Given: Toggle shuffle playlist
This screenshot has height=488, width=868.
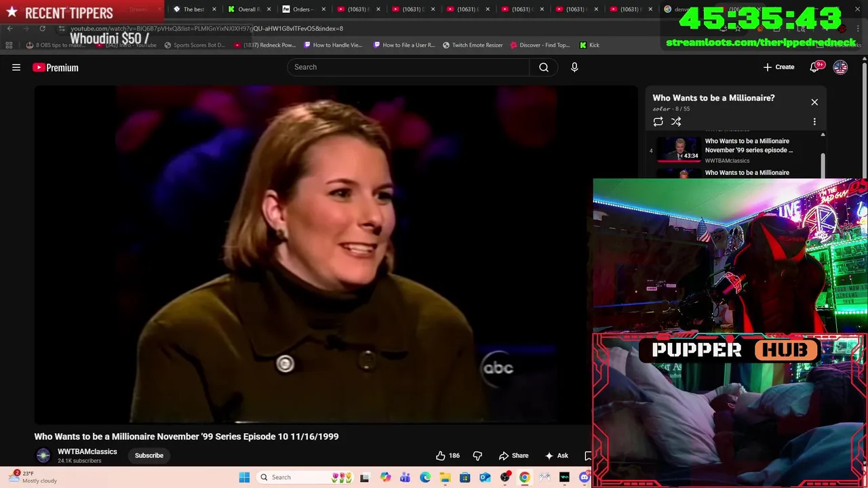Looking at the screenshot, I should click(676, 121).
